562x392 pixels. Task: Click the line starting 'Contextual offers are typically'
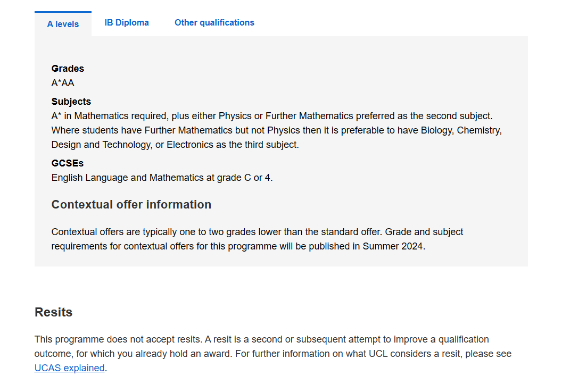258,232
